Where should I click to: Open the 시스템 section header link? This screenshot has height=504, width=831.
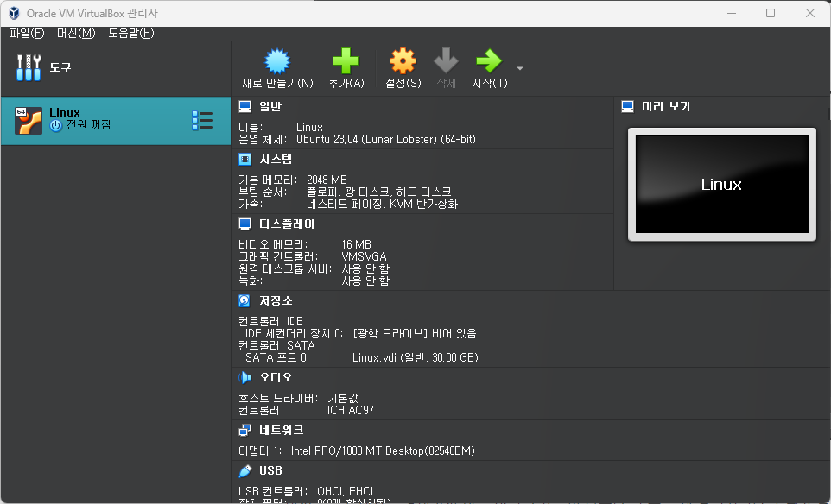tap(276, 159)
